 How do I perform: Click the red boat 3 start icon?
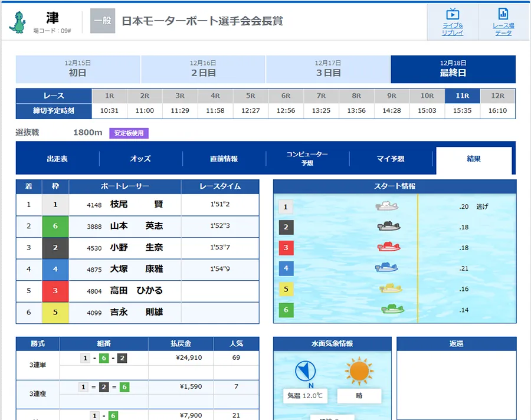(x=389, y=247)
